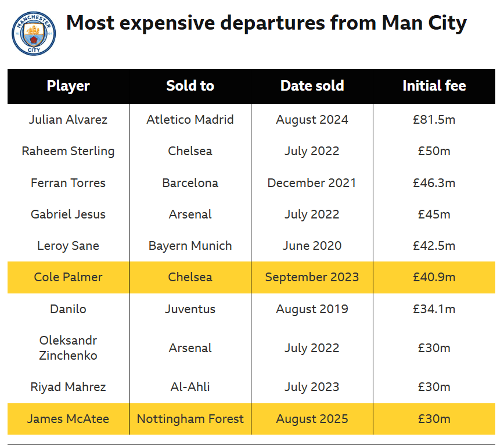Click the Barcelona club cell
This screenshot has height=448, width=504.
(x=190, y=183)
